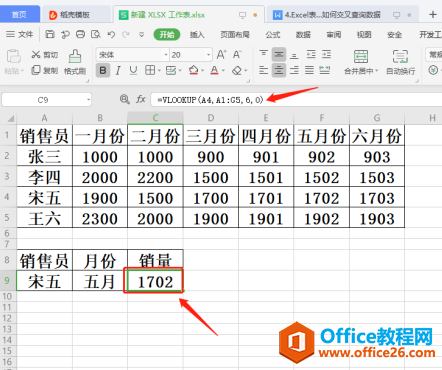Toggle Bold formatting
The width and height of the screenshot is (442, 370).
[103, 70]
